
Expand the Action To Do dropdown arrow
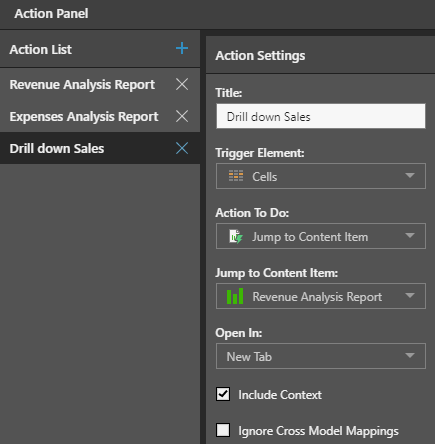coord(410,236)
